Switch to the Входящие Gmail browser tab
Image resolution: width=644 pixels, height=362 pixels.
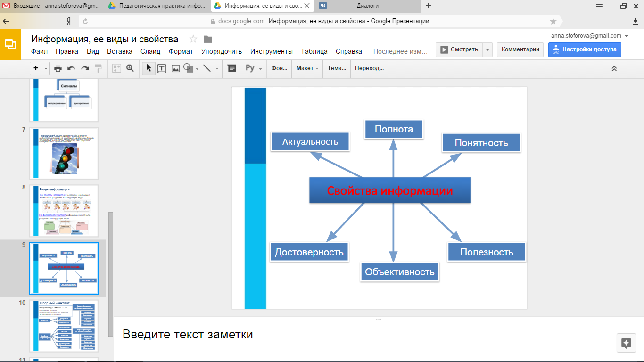(x=52, y=6)
